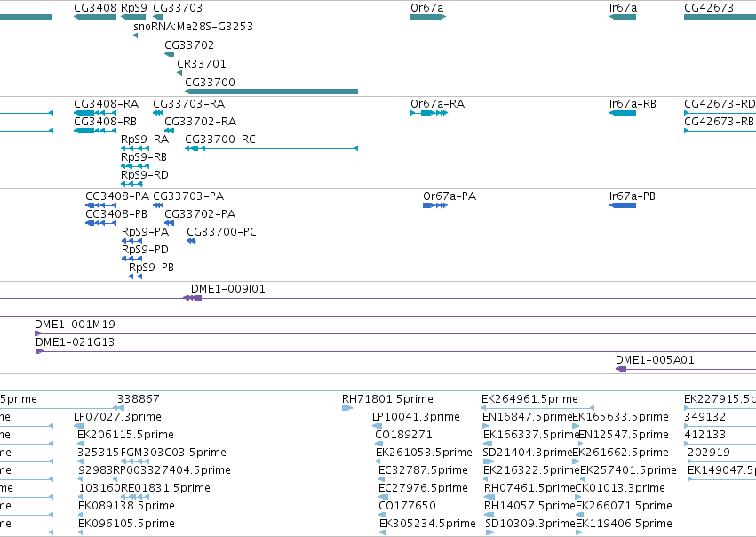Click the CG33703-RA transcript label

click(x=188, y=104)
